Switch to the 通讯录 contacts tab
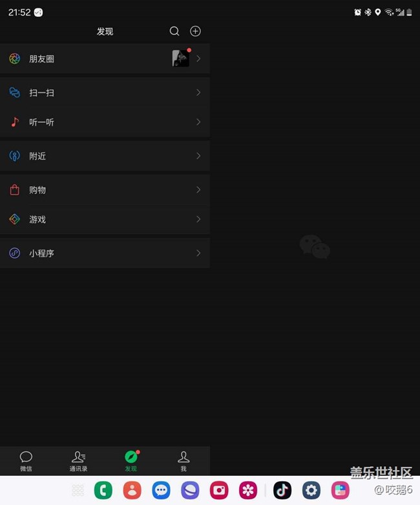 79,461
